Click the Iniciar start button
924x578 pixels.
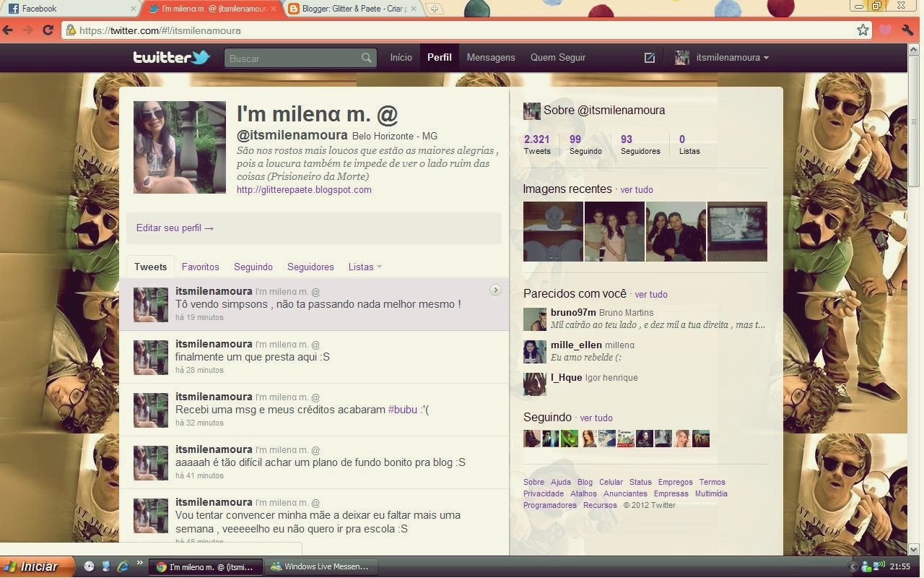[38, 566]
